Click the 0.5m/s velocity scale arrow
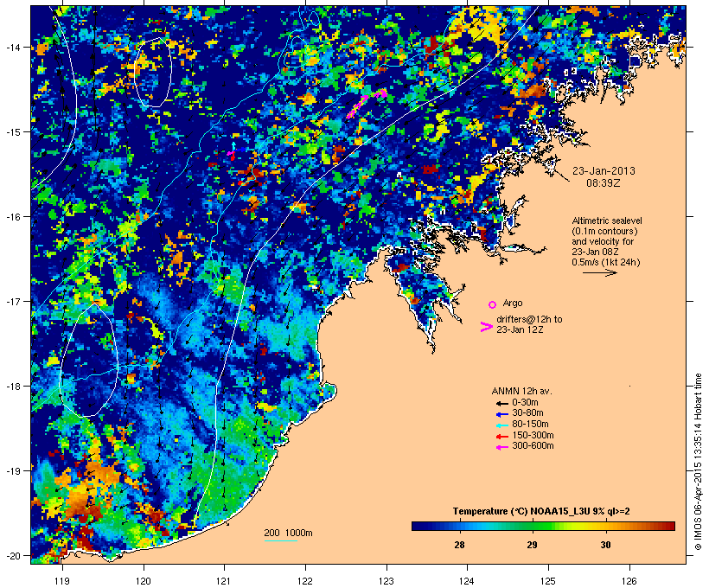Screen dimensions: 709x588 coord(599,272)
